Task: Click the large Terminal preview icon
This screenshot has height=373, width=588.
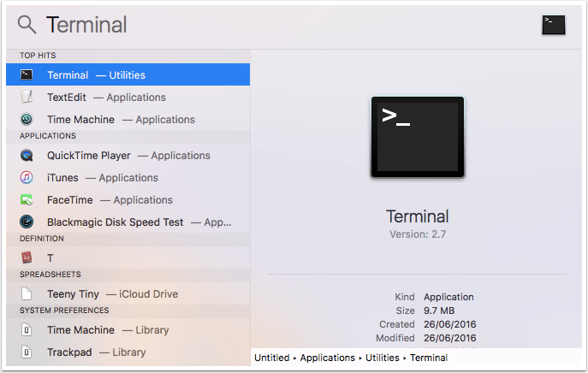Action: (x=418, y=137)
